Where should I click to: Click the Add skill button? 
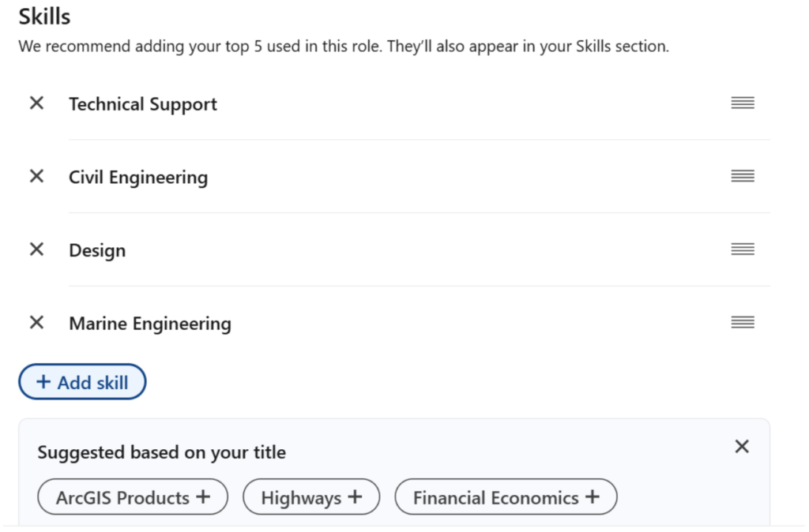(82, 382)
